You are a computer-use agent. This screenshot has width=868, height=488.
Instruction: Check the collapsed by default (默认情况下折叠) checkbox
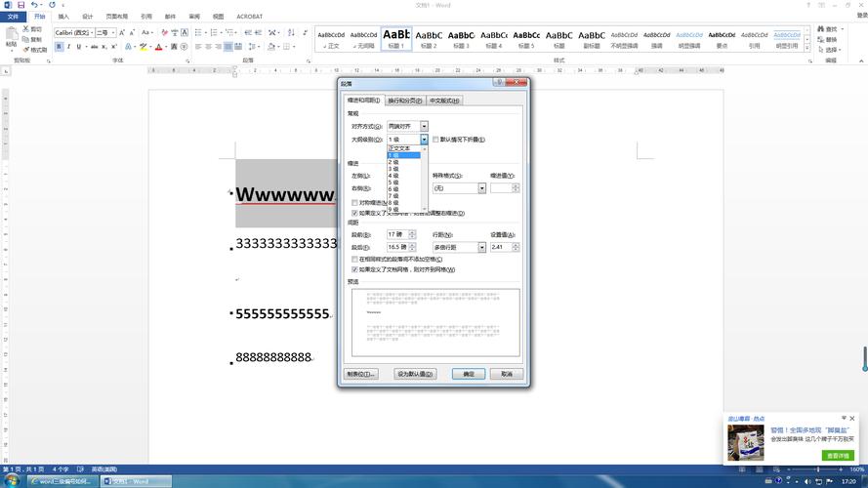coord(435,140)
